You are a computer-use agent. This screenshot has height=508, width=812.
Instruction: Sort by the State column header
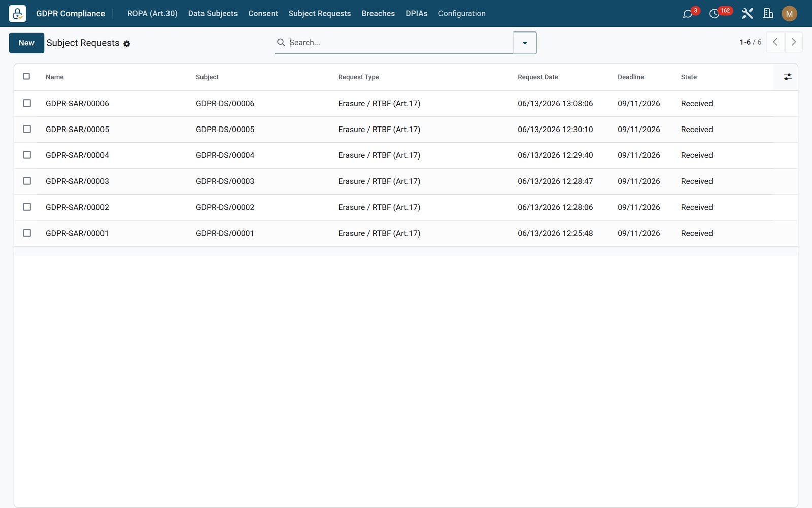689,77
